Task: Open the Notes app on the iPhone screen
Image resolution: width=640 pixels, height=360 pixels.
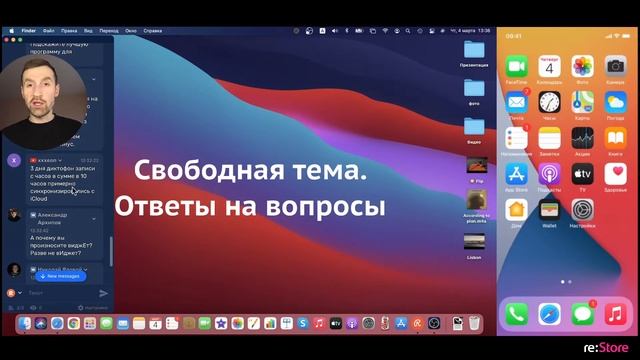Action: coord(549,138)
